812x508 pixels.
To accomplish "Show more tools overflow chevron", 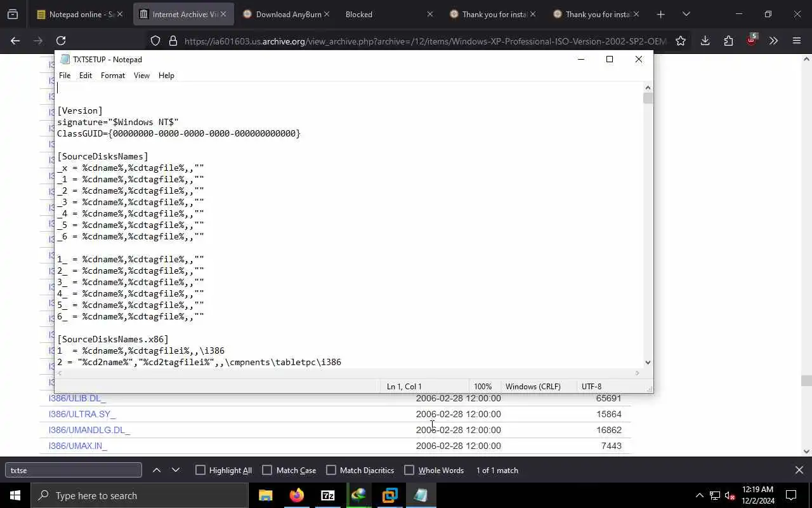I will click(x=773, y=41).
